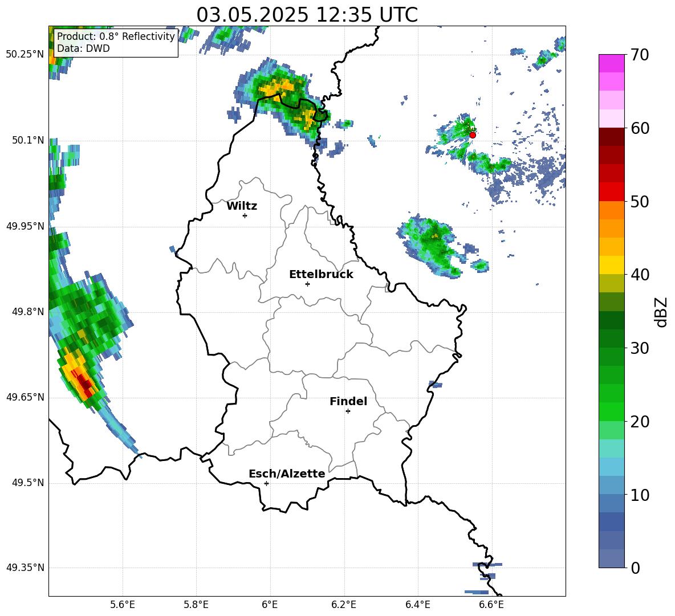Click the 6.2°E longitude label
Image resolution: width=675 pixels, height=616 pixels.
point(344,605)
